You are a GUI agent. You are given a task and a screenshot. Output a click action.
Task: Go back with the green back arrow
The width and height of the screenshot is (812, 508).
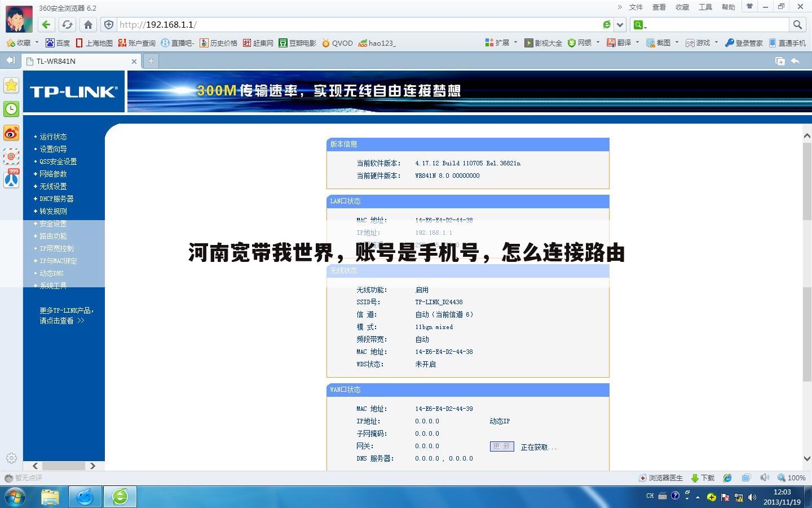46,24
